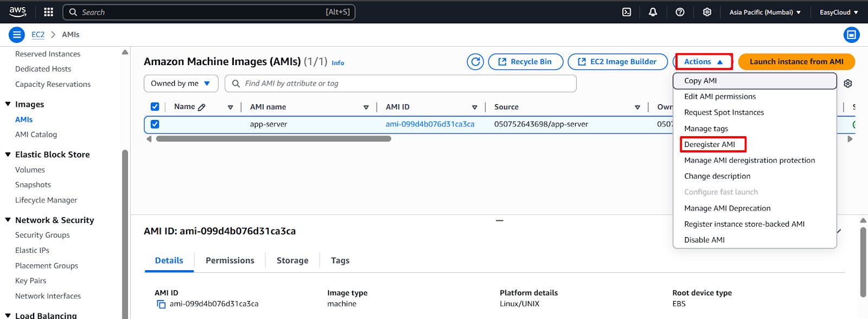Switch to the Tags tab
This screenshot has width=868, height=319.
(340, 261)
